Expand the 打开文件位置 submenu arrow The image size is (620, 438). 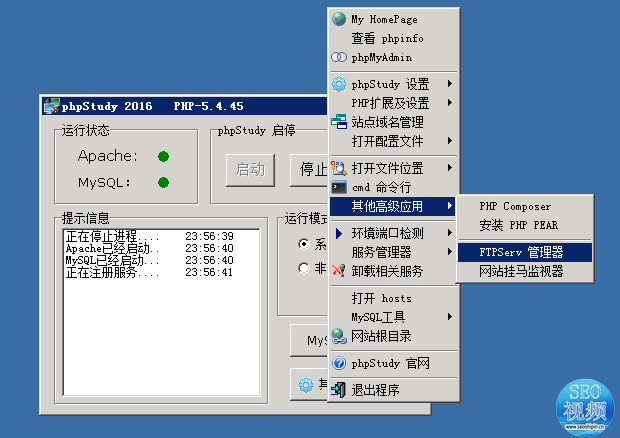[450, 168]
